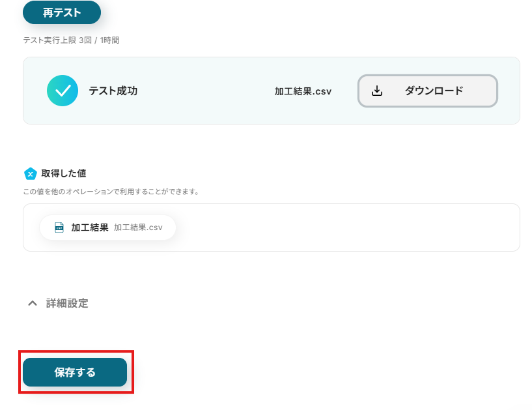This screenshot has height=410, width=532.
Task: Click the 再テスト button
Action: click(62, 12)
